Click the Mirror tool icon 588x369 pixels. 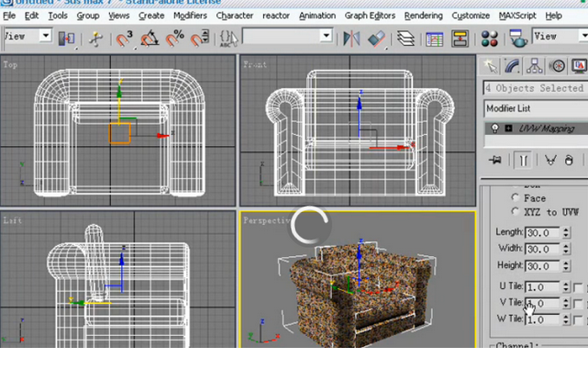tap(351, 39)
